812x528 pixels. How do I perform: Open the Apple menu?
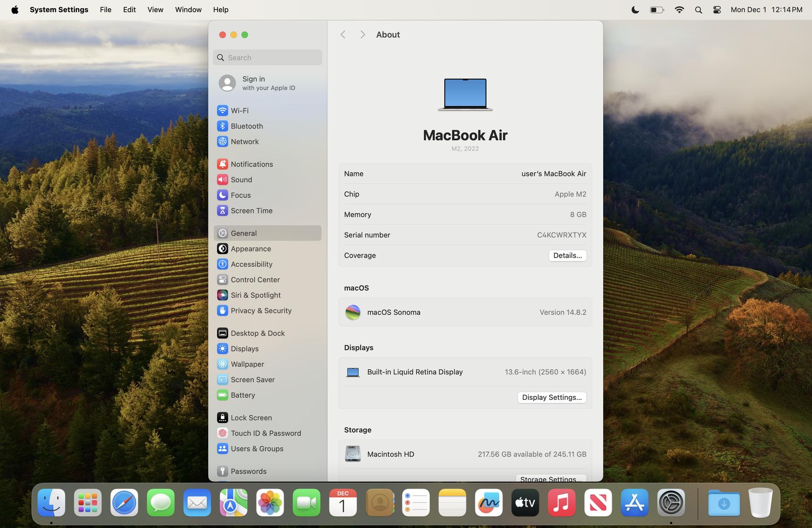(15, 10)
